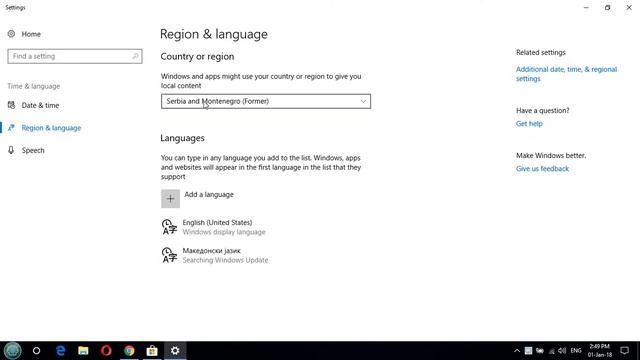The height and width of the screenshot is (360, 640).
Task: Click the Add a language plus button
Action: point(170,199)
